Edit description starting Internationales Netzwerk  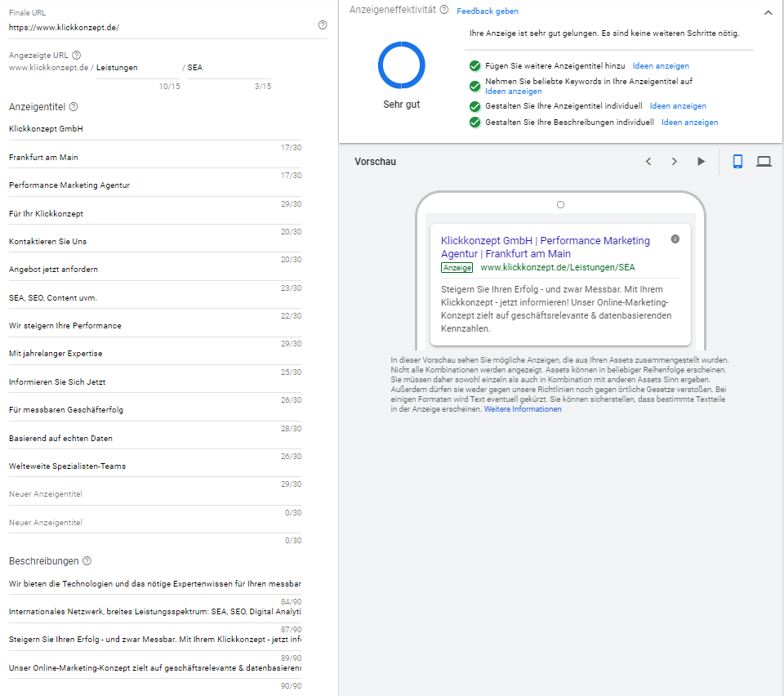155,612
